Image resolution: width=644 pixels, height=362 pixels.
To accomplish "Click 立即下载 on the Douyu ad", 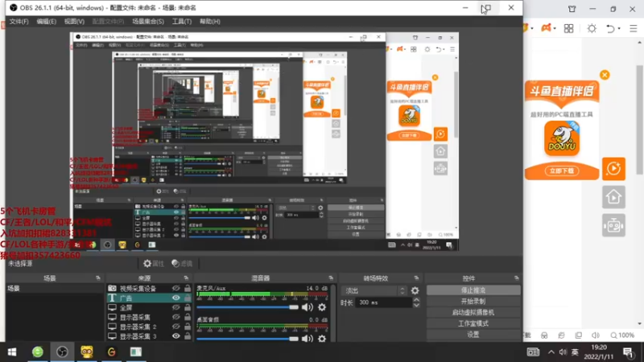I will [561, 171].
